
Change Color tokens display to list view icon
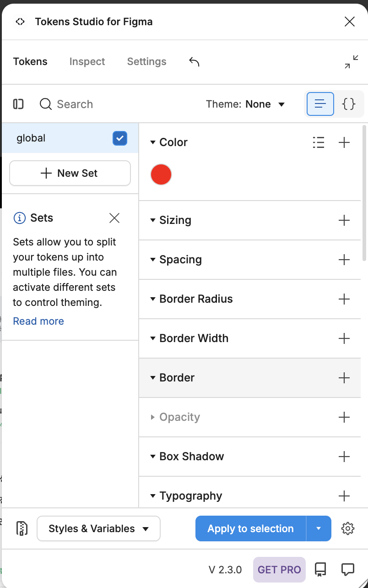click(x=319, y=142)
